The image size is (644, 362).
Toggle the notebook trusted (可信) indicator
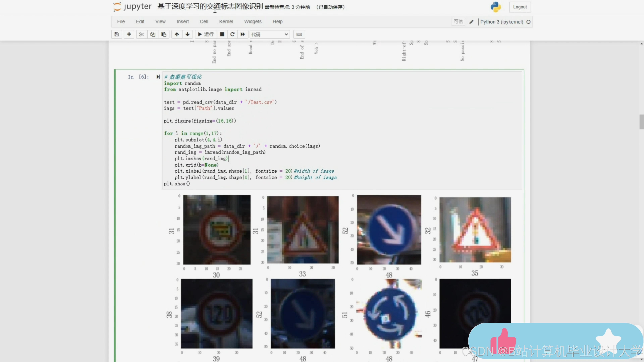pyautogui.click(x=458, y=22)
